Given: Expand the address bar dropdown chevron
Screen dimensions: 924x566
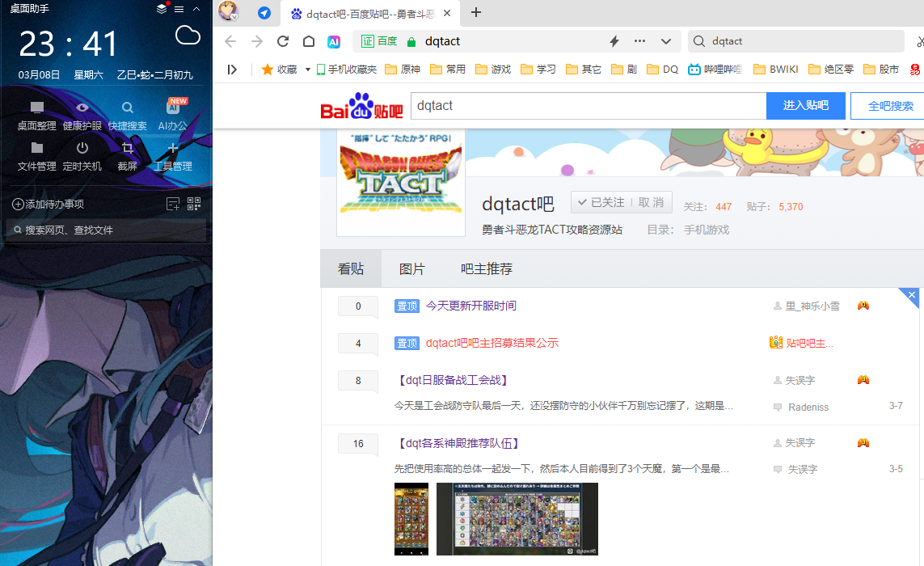Looking at the screenshot, I should (x=666, y=41).
